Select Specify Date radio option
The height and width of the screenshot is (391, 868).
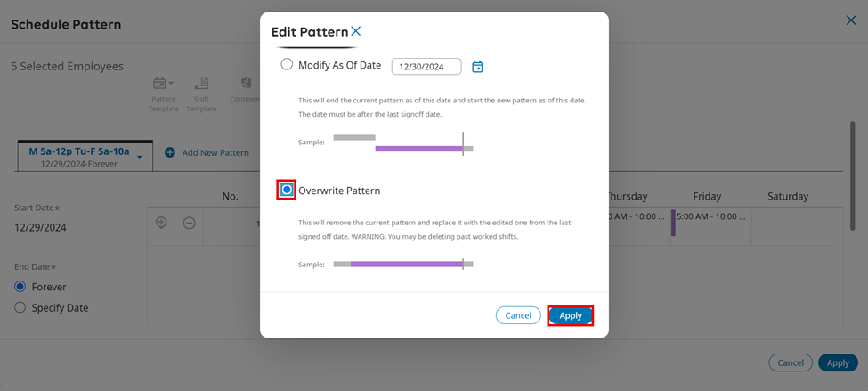tap(20, 307)
